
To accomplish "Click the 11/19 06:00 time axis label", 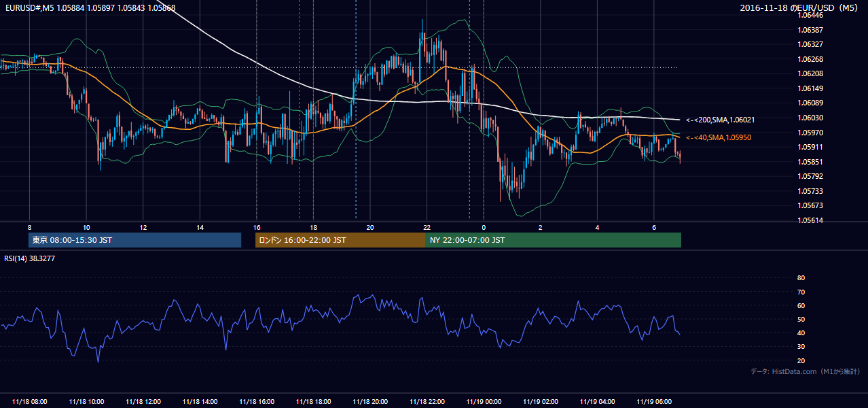I will [x=653, y=401].
